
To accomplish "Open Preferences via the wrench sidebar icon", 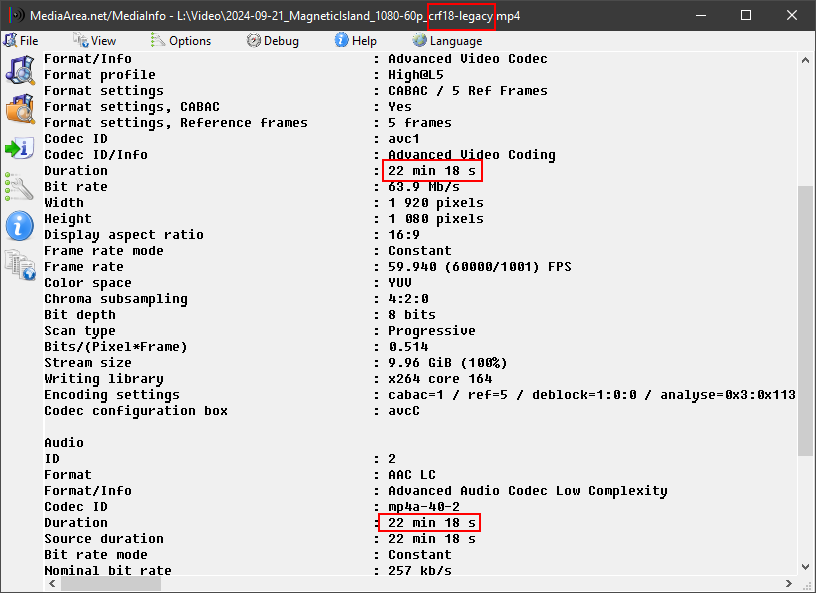I will click(x=19, y=186).
